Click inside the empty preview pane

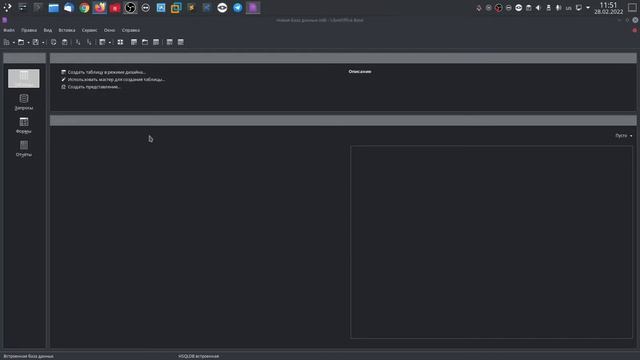491,242
